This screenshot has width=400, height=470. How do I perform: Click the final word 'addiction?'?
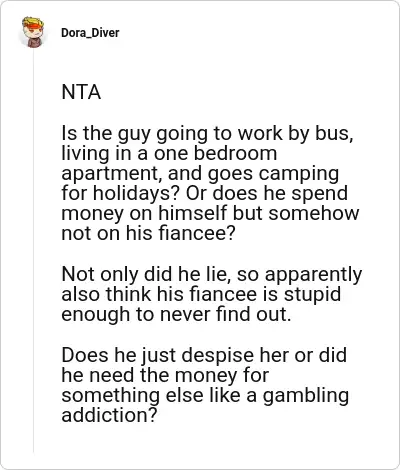[x=109, y=415]
